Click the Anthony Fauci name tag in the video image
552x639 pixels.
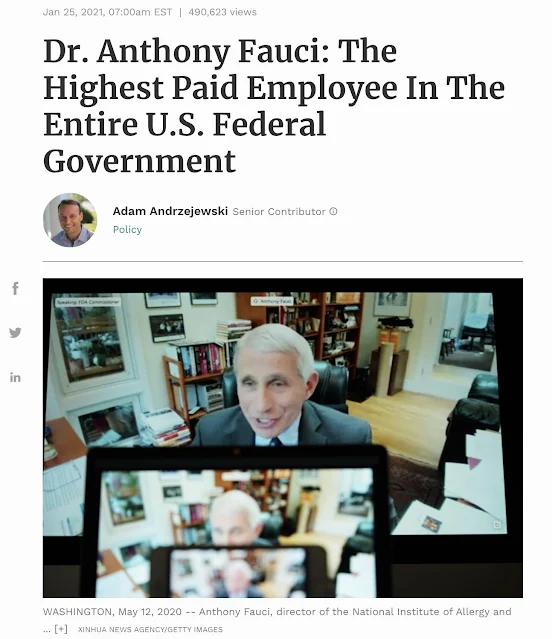(272, 301)
